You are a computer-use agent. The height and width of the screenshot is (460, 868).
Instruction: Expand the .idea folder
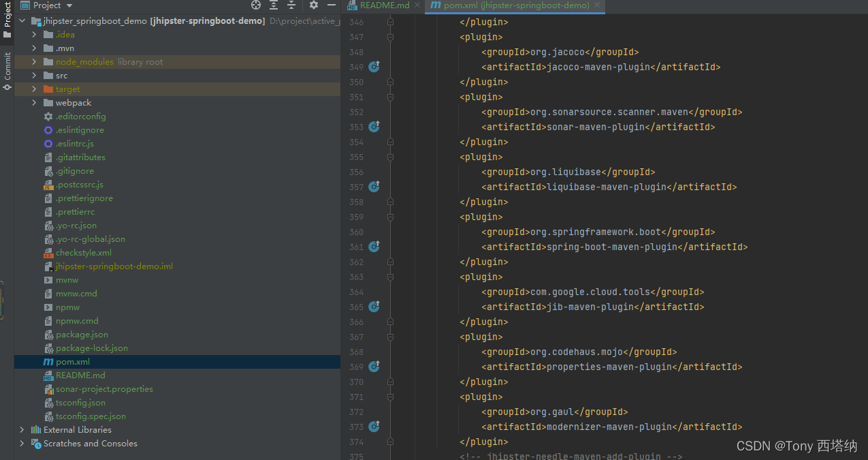tap(35, 35)
